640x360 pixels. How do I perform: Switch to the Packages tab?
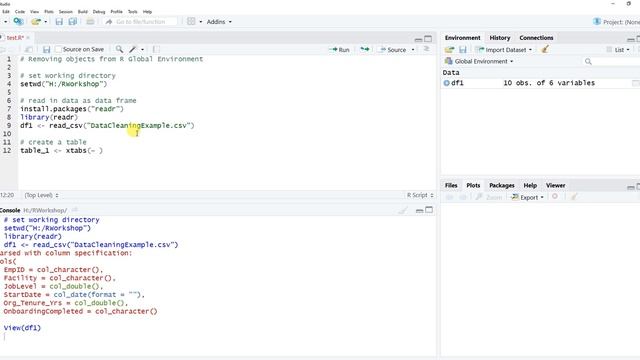(502, 185)
